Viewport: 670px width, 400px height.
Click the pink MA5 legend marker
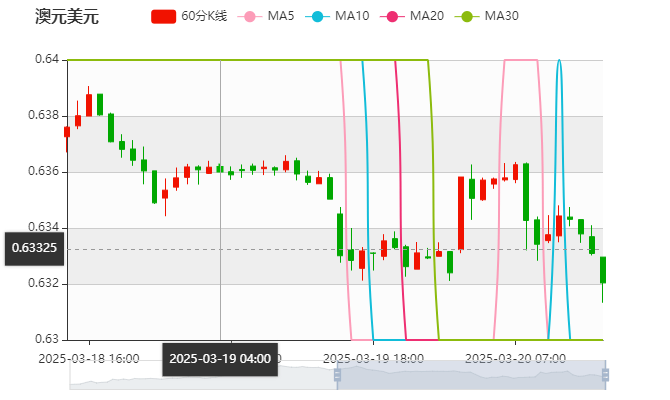(x=250, y=17)
